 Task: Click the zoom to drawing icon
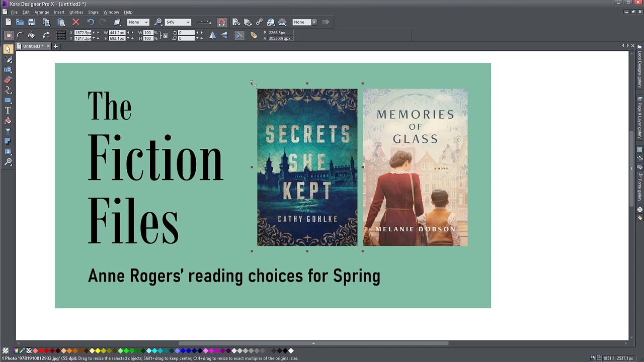point(158,22)
